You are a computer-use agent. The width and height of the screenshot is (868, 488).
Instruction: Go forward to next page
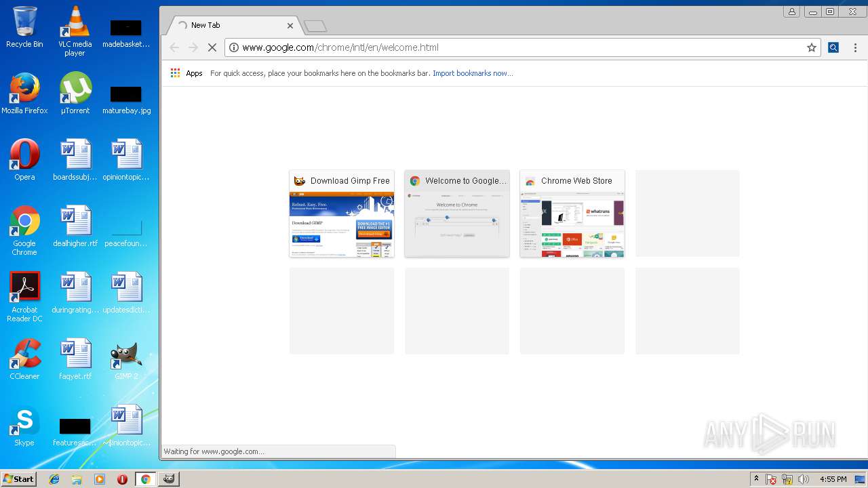click(193, 47)
